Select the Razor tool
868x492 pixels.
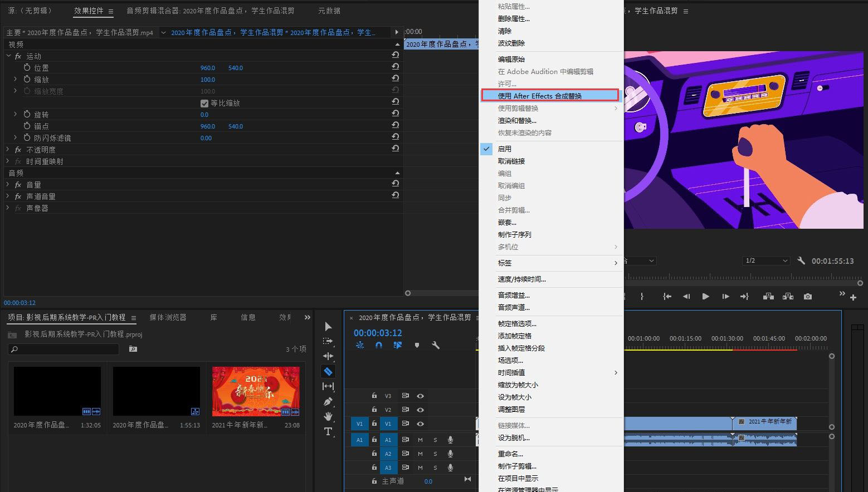(x=328, y=371)
